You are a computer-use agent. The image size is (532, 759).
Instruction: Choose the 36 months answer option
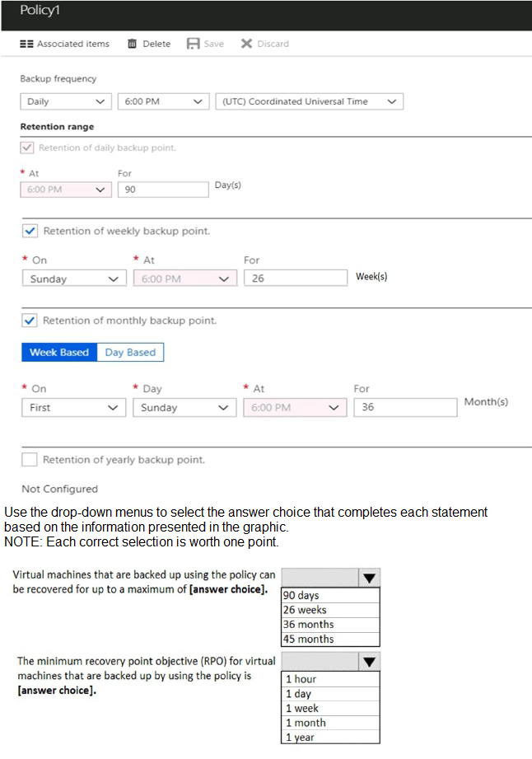tap(330, 625)
